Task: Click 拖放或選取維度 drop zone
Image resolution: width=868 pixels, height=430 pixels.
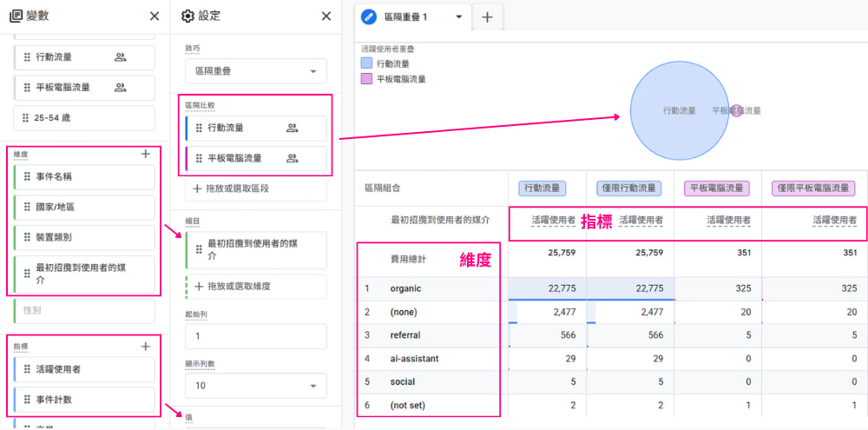Action: point(256,287)
